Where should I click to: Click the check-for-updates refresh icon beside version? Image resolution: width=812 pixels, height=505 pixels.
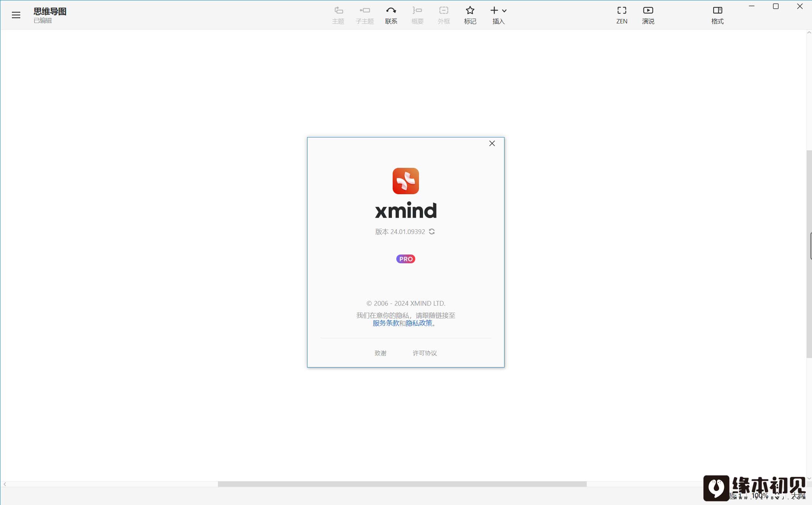(x=432, y=231)
